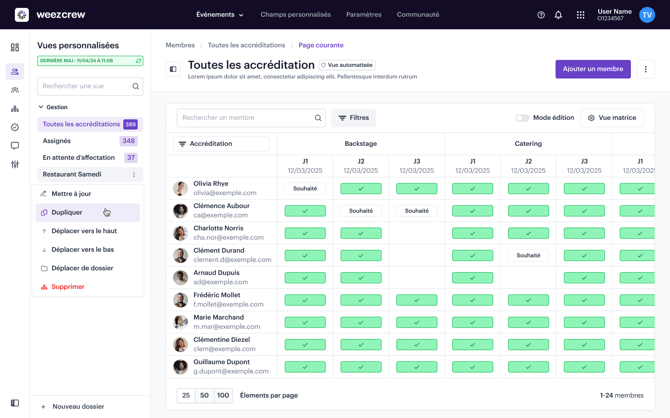The width and height of the screenshot is (670, 418).
Task: Go to Membres breadcrumb
Action: [180, 45]
